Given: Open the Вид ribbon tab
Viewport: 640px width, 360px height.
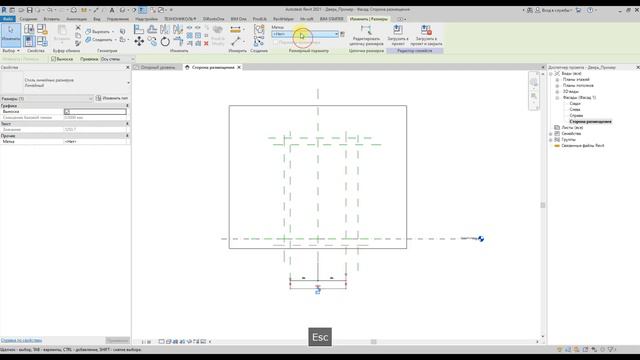Looking at the screenshot, I should pyautogui.click(x=97, y=19).
